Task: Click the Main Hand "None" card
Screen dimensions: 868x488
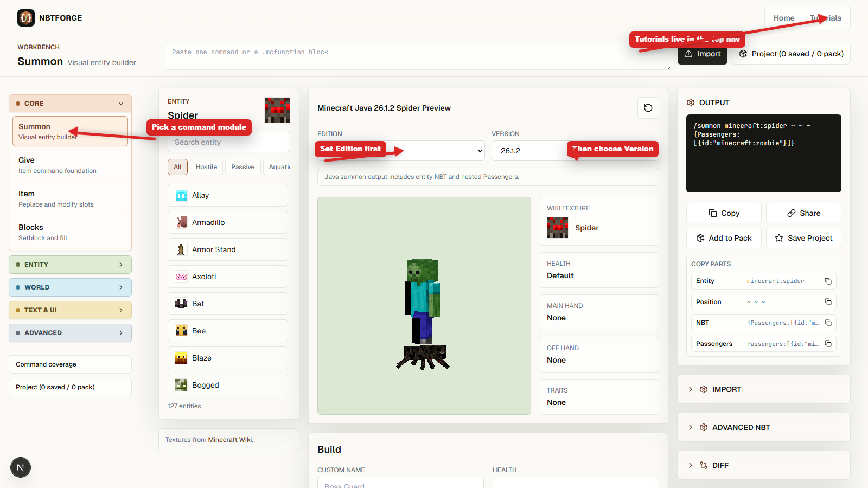Action: coord(599,312)
